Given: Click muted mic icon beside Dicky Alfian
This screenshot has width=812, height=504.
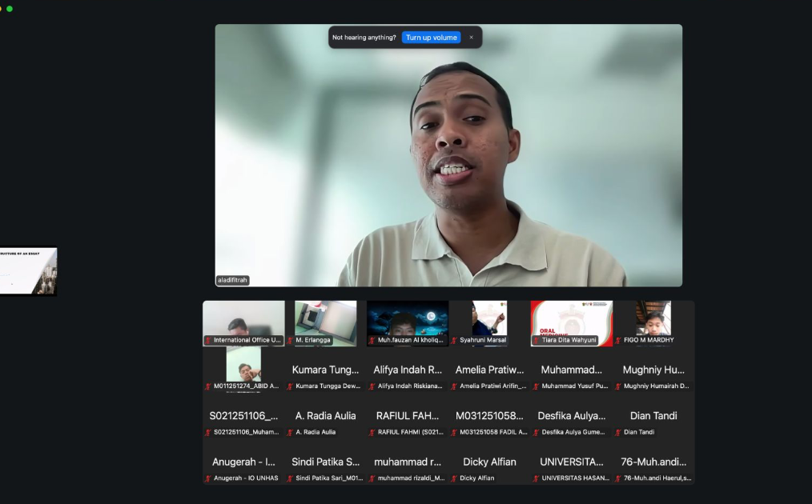Looking at the screenshot, I should (454, 478).
